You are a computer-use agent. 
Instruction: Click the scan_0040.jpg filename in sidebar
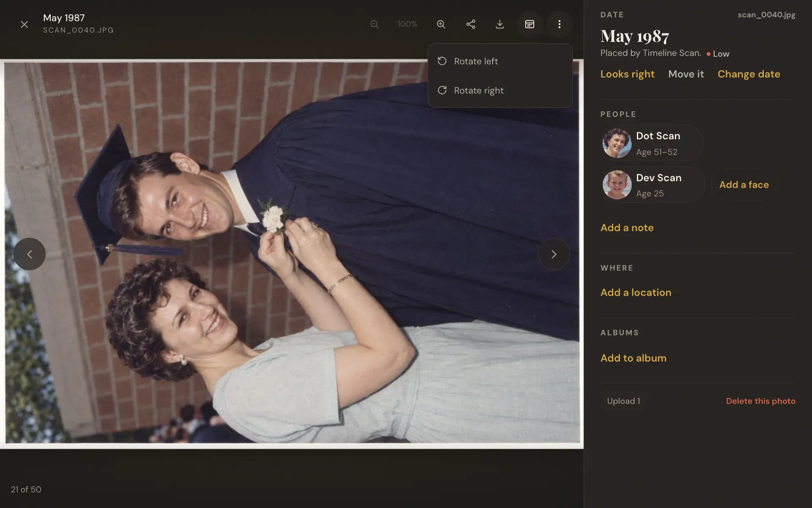tap(766, 15)
